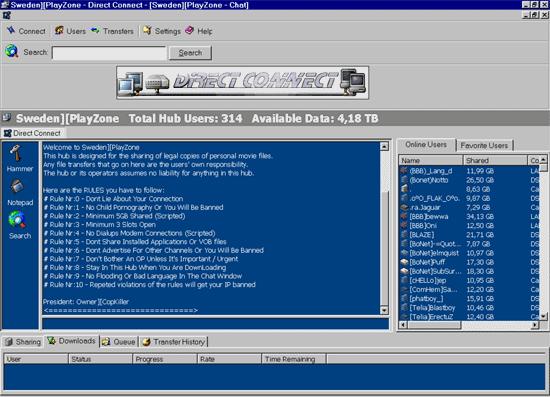Viewport: 550px width, 397px height.
Task: Click chat window scroll down arrow
Action: [384, 310]
